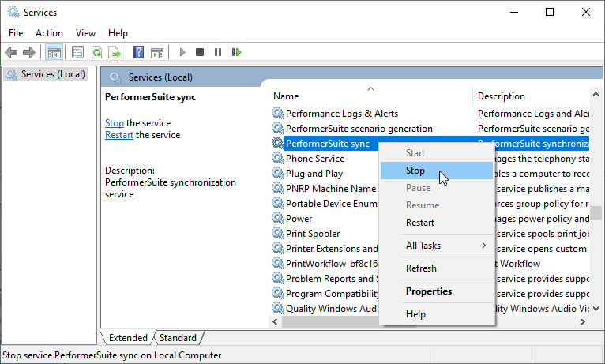Image resolution: width=605 pixels, height=364 pixels.
Task: Open the Action menu
Action: point(49,33)
